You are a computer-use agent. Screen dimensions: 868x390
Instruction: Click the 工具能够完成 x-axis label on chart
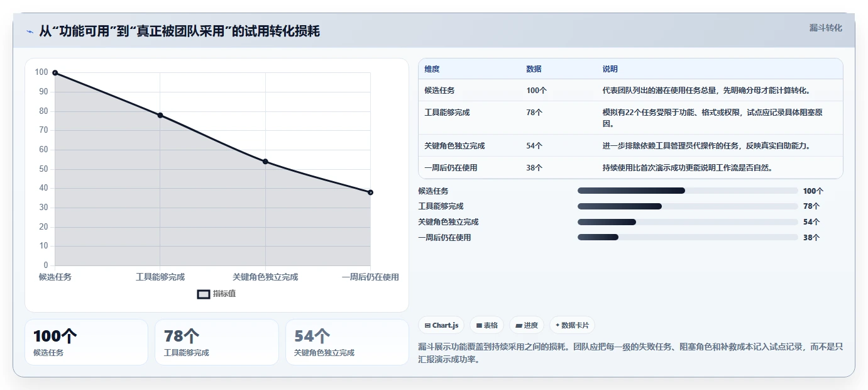tap(160, 277)
